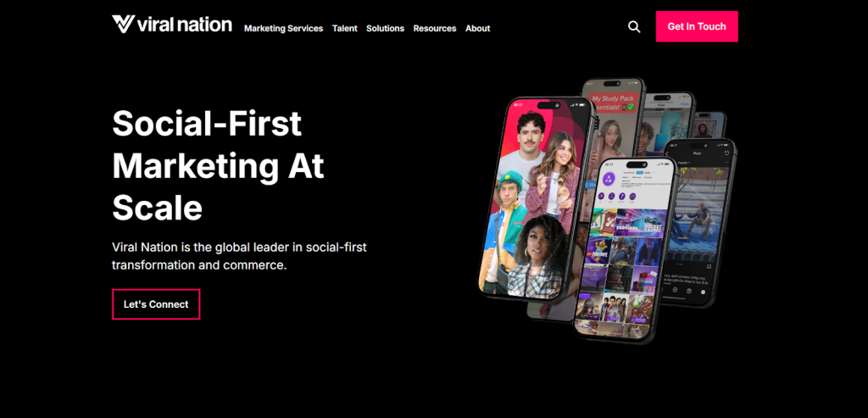868x418 pixels.
Task: Open the search magnifier icon
Action: 634,26
